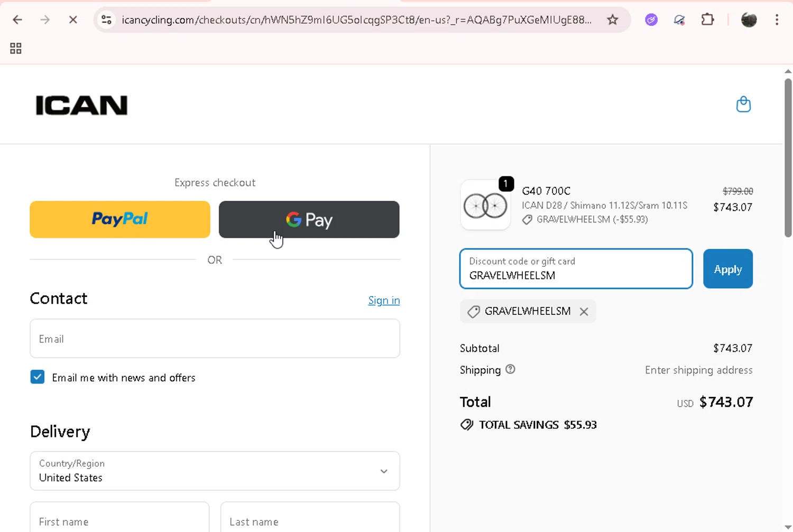Click the struck-through $799.00 price
This screenshot has height=532, width=793.
coord(738,191)
